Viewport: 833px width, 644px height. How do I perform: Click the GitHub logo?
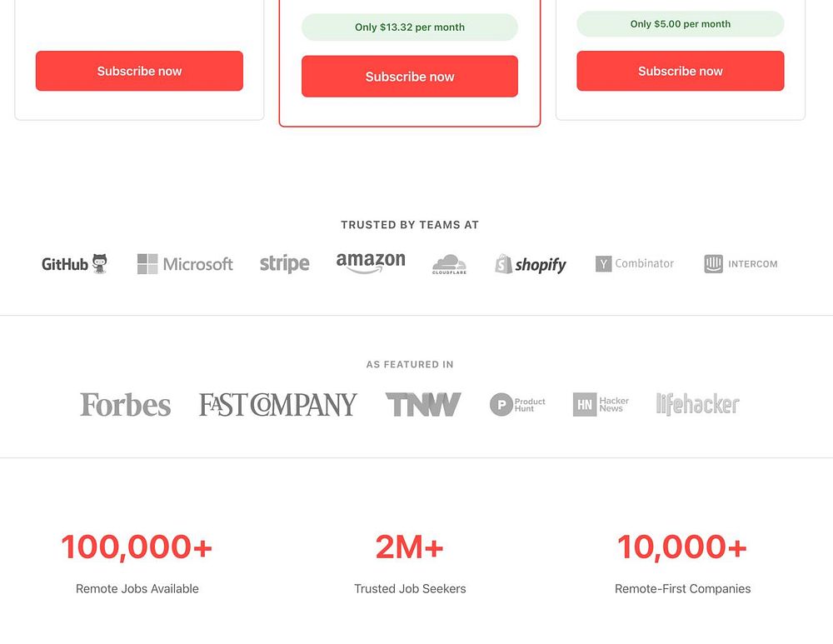[75, 264]
